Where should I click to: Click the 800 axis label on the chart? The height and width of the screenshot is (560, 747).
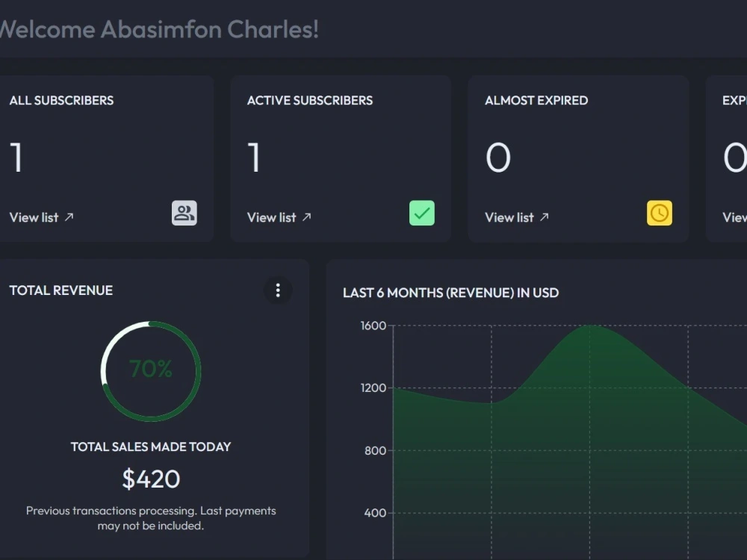pos(375,450)
